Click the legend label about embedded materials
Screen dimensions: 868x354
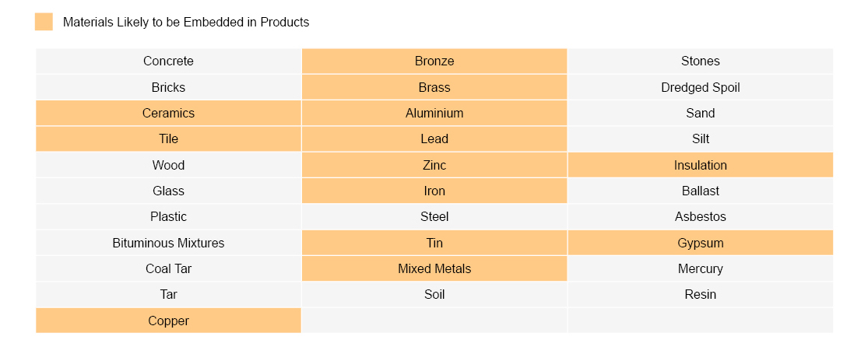186,22
